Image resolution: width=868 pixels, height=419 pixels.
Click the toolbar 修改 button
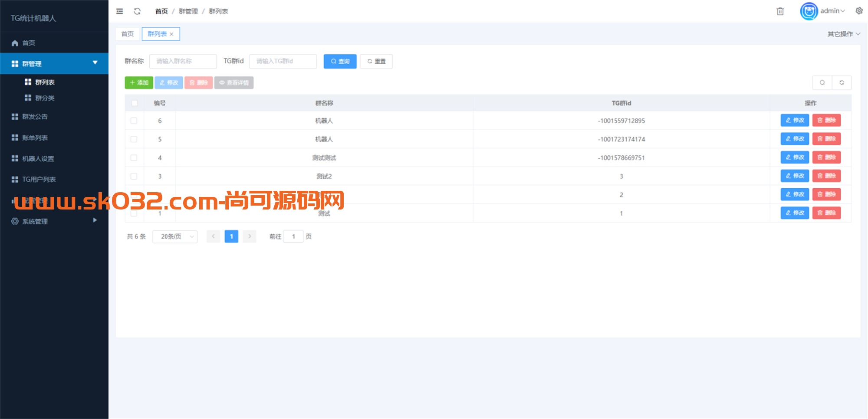pos(169,82)
